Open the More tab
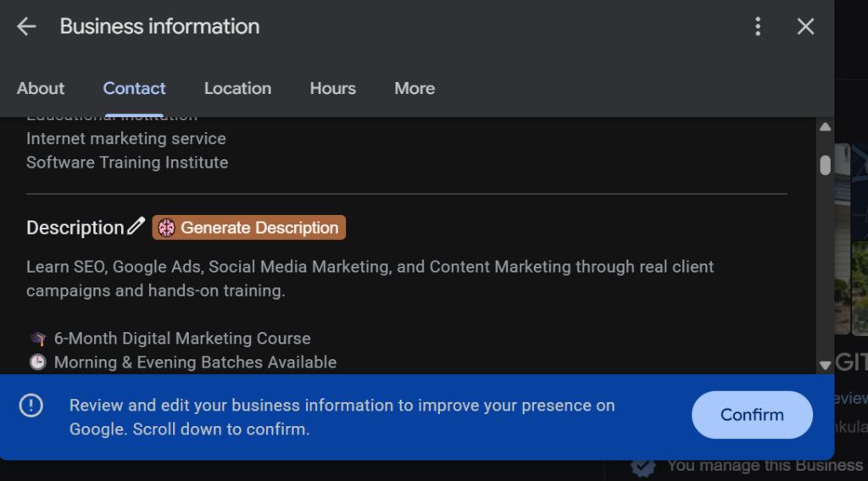This screenshot has width=868, height=481. 415,88
